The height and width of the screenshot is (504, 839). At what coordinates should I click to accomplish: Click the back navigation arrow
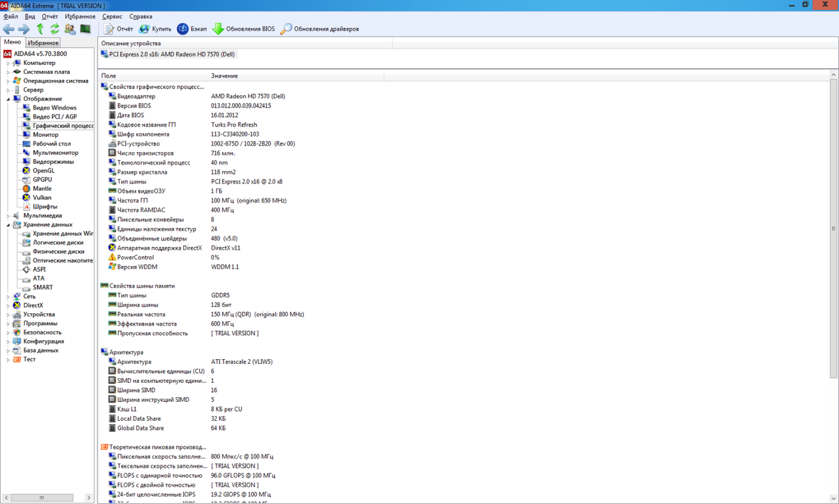(9, 29)
